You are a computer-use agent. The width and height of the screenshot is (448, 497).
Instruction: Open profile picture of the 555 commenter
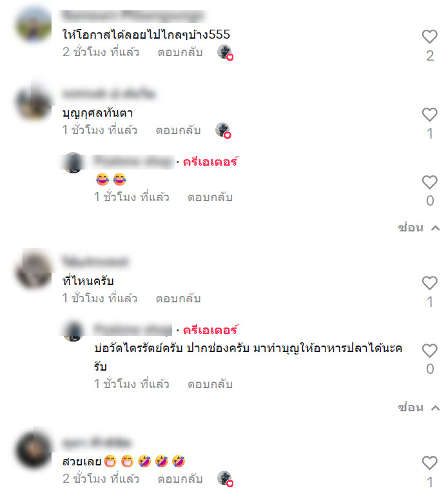(34, 24)
